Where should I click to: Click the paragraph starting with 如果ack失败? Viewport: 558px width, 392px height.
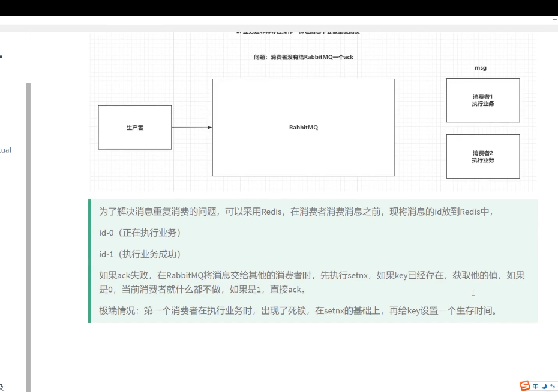(312, 282)
